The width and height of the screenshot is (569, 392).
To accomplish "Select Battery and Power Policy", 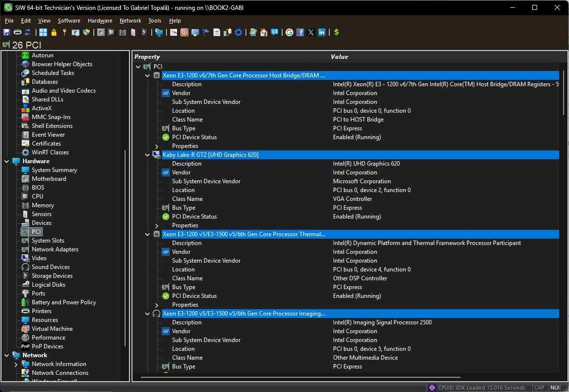I will tap(64, 302).
